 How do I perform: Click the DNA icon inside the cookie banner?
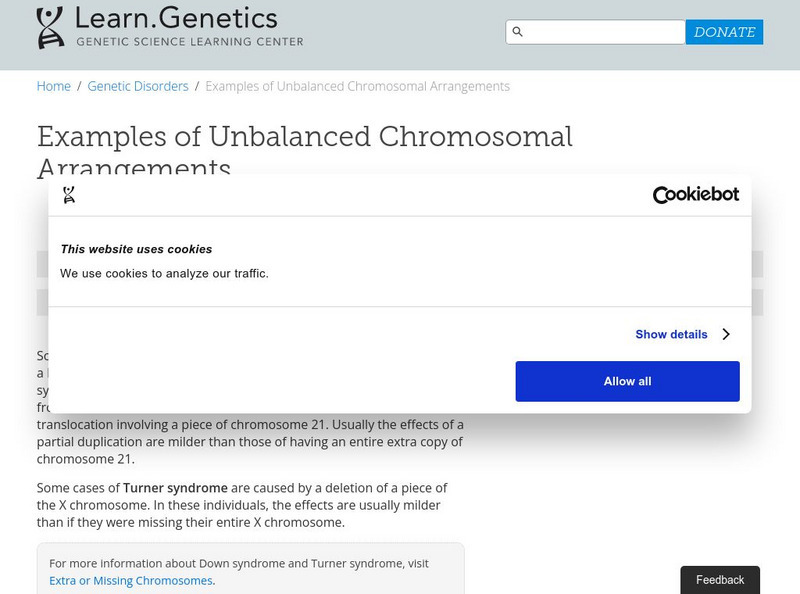point(70,197)
